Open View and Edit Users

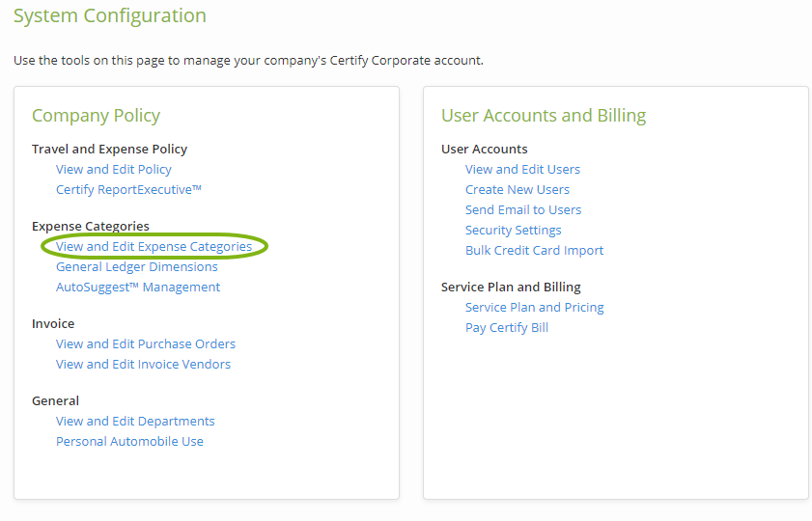(x=522, y=169)
